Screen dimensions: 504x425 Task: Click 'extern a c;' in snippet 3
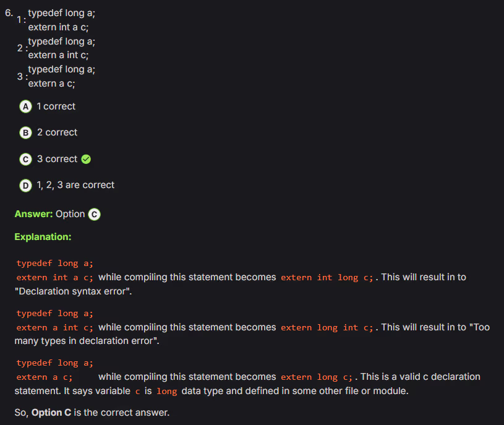click(51, 84)
